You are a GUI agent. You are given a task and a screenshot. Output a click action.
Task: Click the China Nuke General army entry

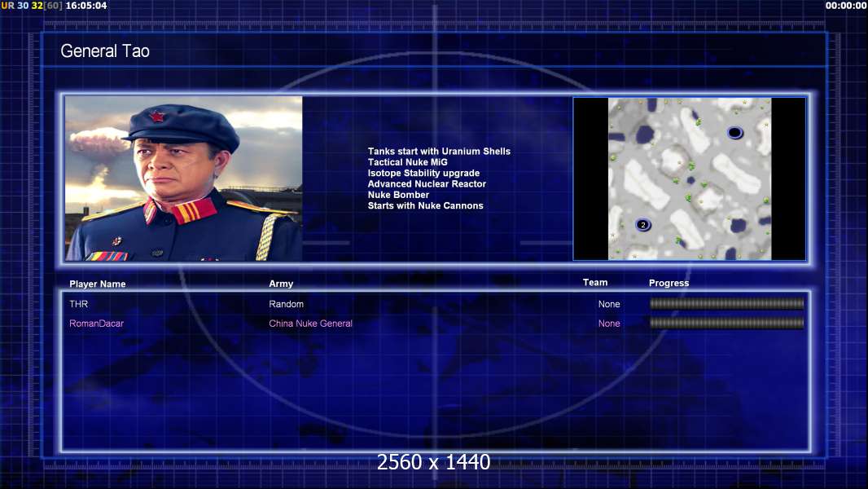[310, 324]
